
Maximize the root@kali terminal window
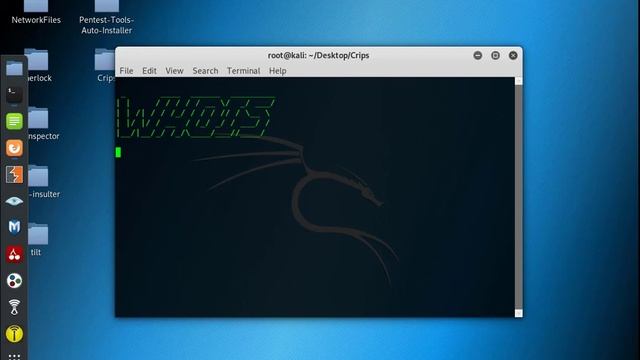(x=495, y=55)
